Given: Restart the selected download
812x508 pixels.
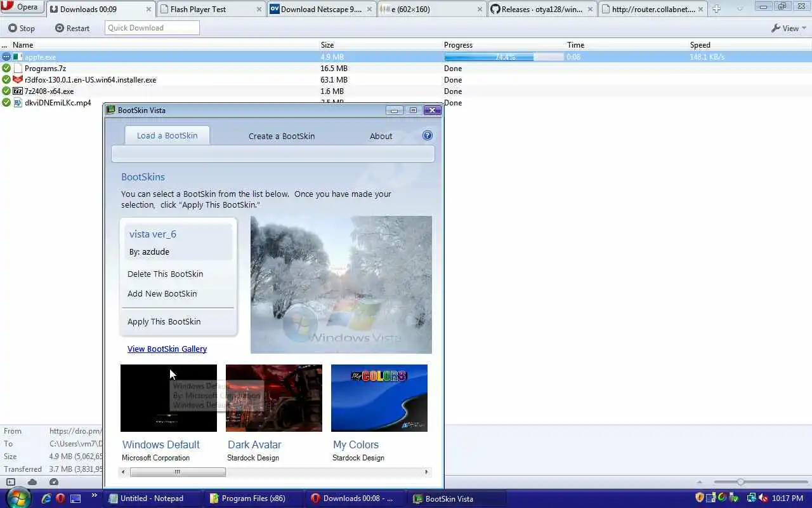Looking at the screenshot, I should [72, 28].
